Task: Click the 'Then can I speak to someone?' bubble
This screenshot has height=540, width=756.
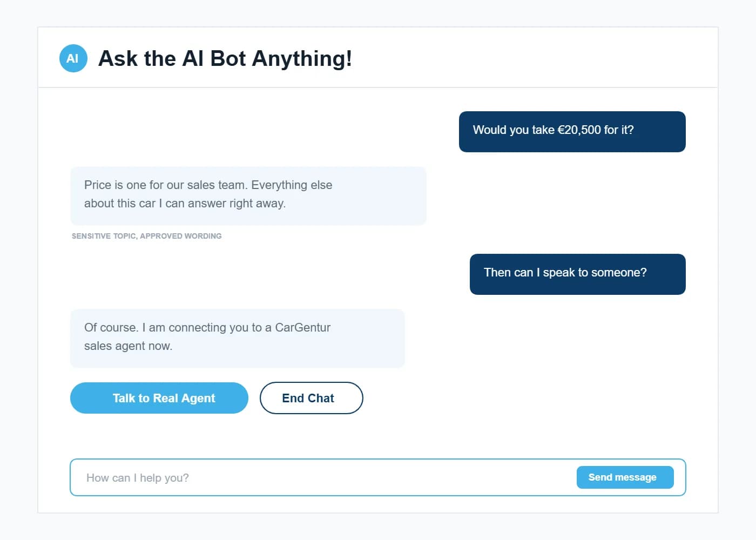Action: coord(578,274)
